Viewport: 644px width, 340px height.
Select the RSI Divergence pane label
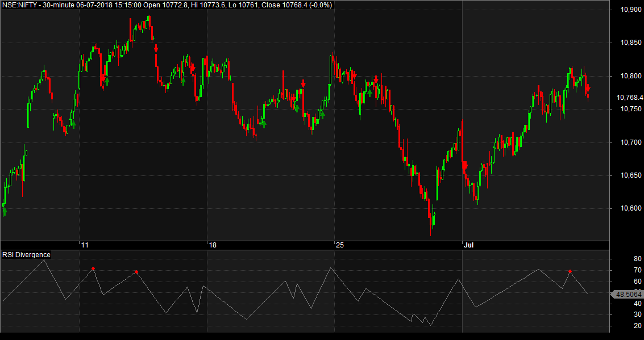(26, 255)
